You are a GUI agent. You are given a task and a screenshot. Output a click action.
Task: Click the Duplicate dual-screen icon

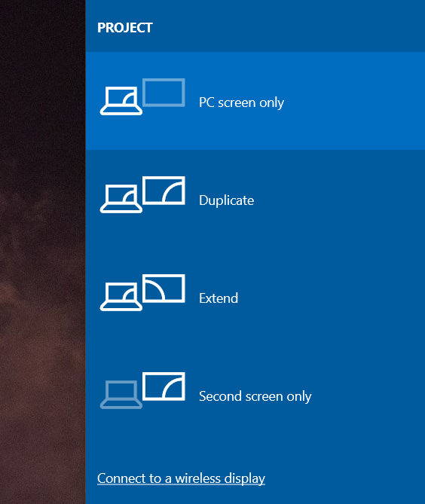coord(142,194)
